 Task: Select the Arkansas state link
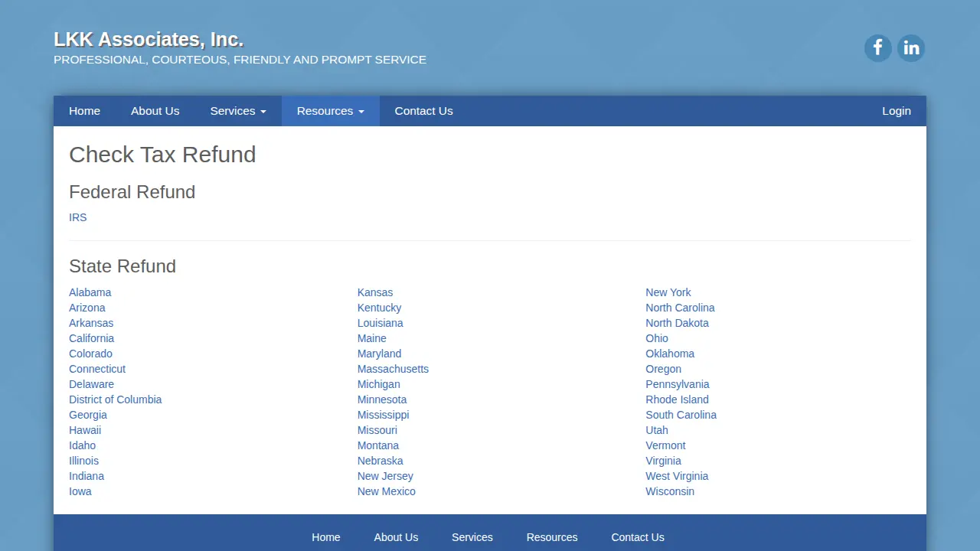(x=91, y=323)
